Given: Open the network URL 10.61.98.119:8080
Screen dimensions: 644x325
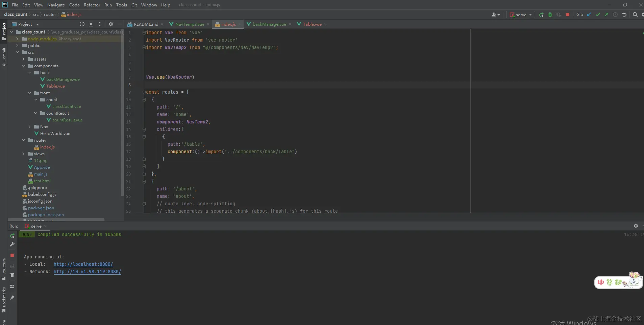Looking at the screenshot, I should [87, 272].
